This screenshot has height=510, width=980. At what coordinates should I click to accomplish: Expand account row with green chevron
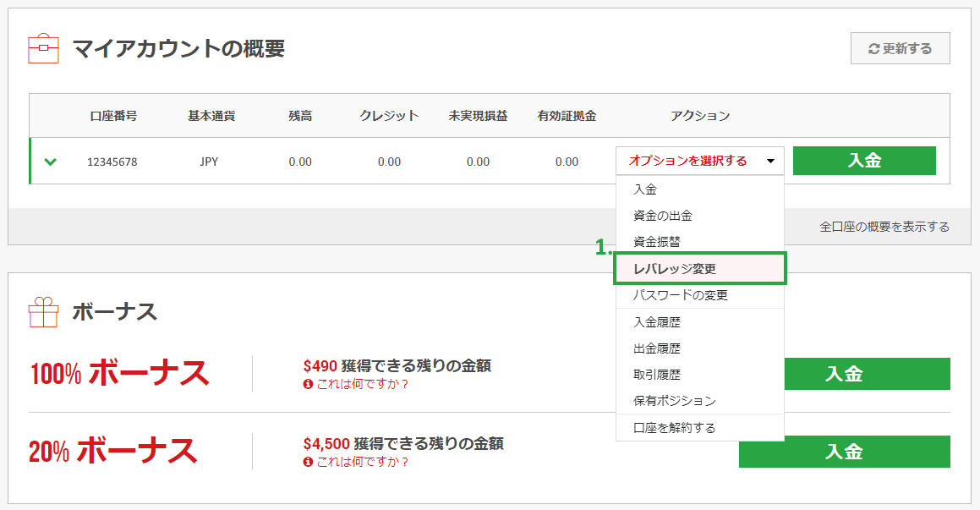coord(51,162)
